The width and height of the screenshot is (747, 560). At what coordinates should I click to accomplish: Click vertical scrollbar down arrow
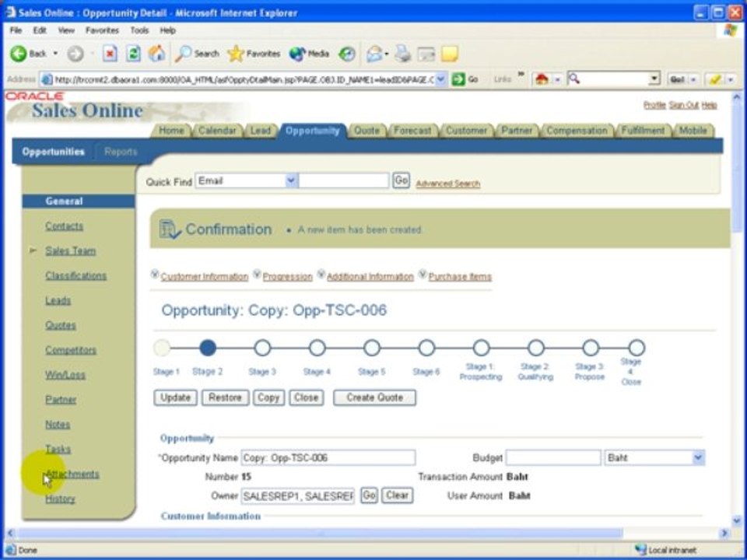pyautogui.click(x=737, y=520)
